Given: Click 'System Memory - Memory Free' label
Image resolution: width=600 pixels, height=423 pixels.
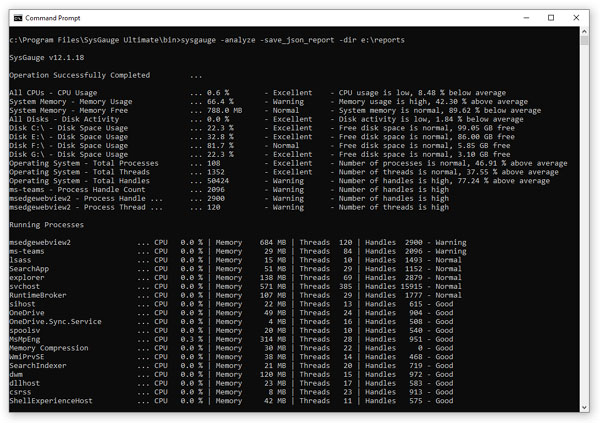Looking at the screenshot, I should [68, 111].
